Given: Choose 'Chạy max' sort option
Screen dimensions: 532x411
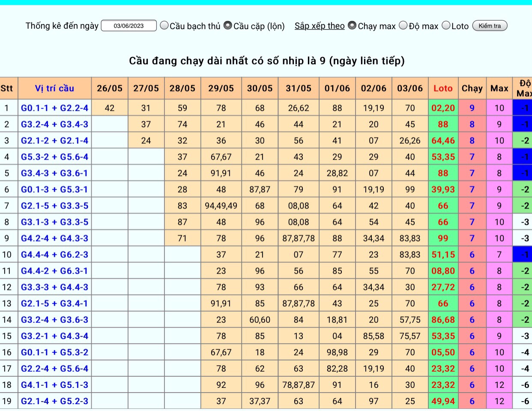Looking at the screenshot, I should [352, 25].
